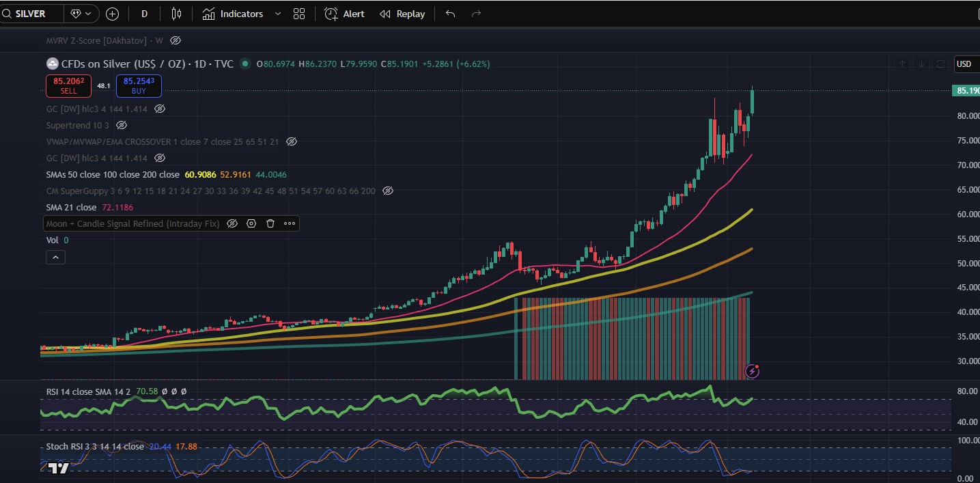Image resolution: width=980 pixels, height=483 pixels.
Task: Collapse the indicator legend with chevron
Action: 55,257
